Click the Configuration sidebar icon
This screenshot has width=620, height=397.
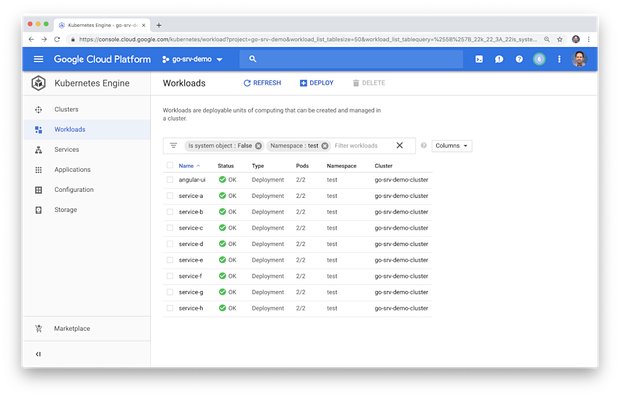click(x=38, y=190)
